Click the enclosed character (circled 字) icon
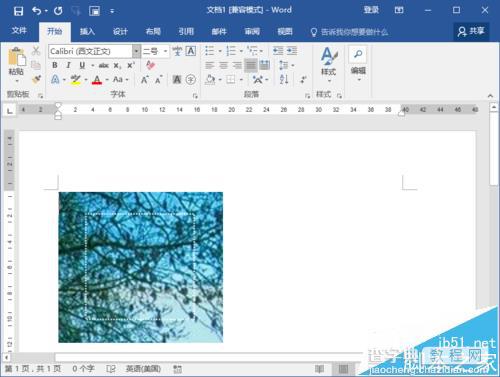 [x=191, y=79]
